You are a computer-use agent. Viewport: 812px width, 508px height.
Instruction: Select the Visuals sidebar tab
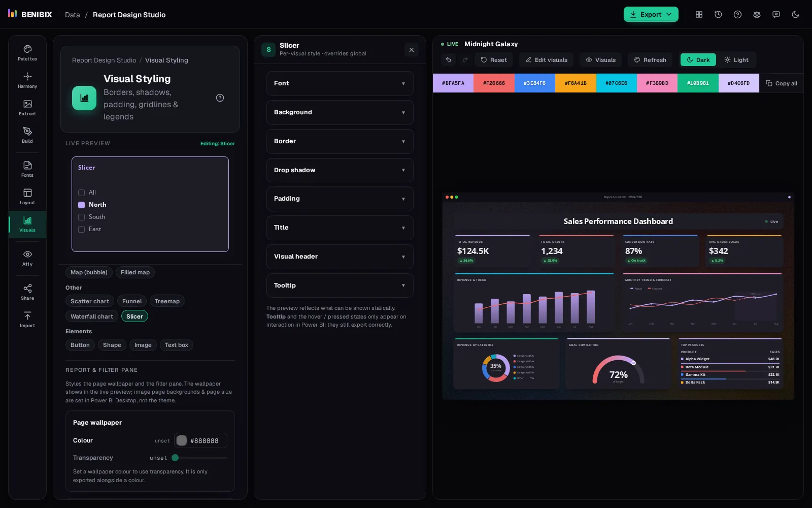[x=27, y=224]
